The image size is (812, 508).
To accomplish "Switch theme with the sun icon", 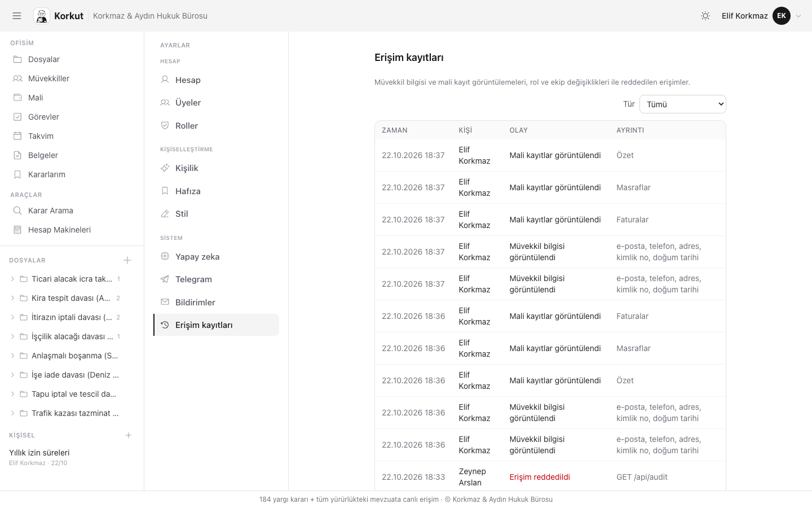I will [x=705, y=16].
